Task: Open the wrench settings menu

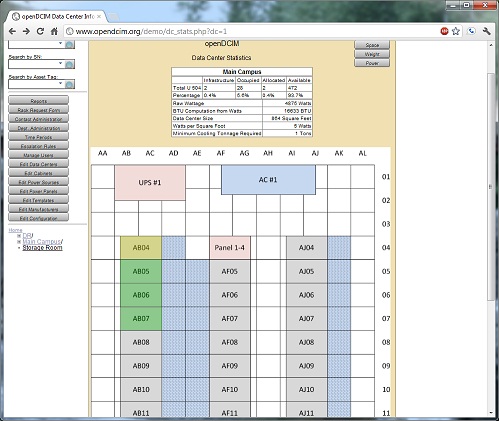Action: [x=486, y=31]
